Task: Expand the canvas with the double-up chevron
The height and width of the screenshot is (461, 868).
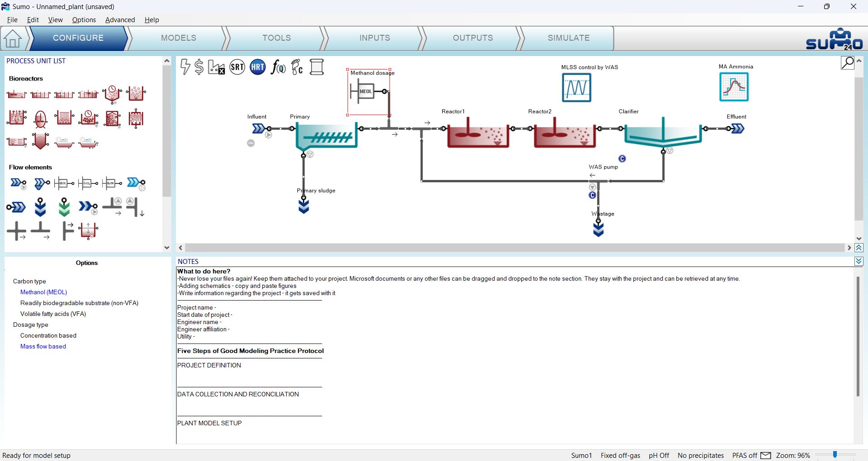Action: (x=859, y=248)
